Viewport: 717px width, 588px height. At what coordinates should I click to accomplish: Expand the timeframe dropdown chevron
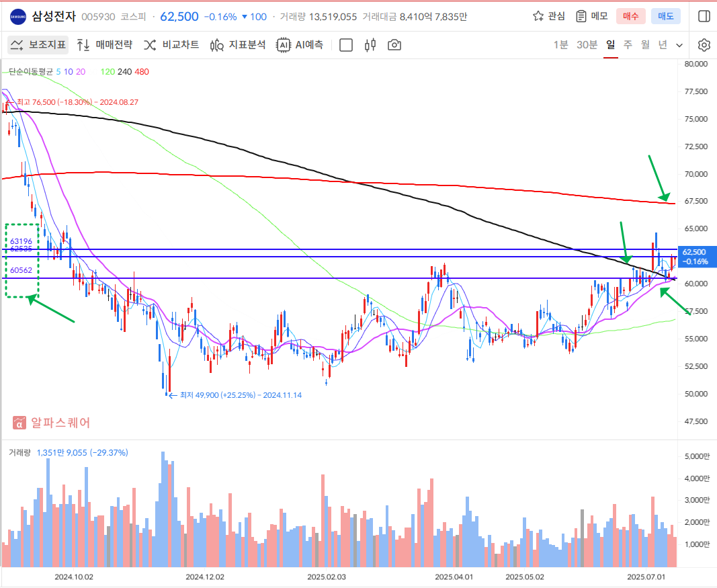pos(679,45)
